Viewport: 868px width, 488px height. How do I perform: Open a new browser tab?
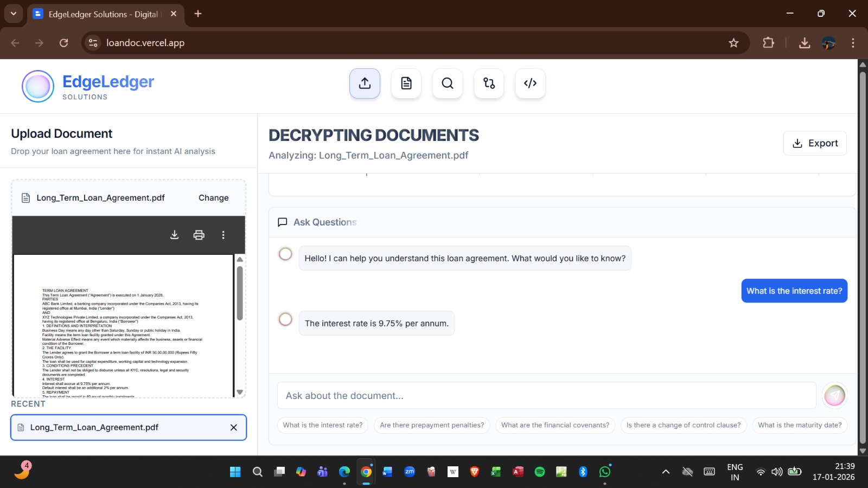(x=198, y=14)
